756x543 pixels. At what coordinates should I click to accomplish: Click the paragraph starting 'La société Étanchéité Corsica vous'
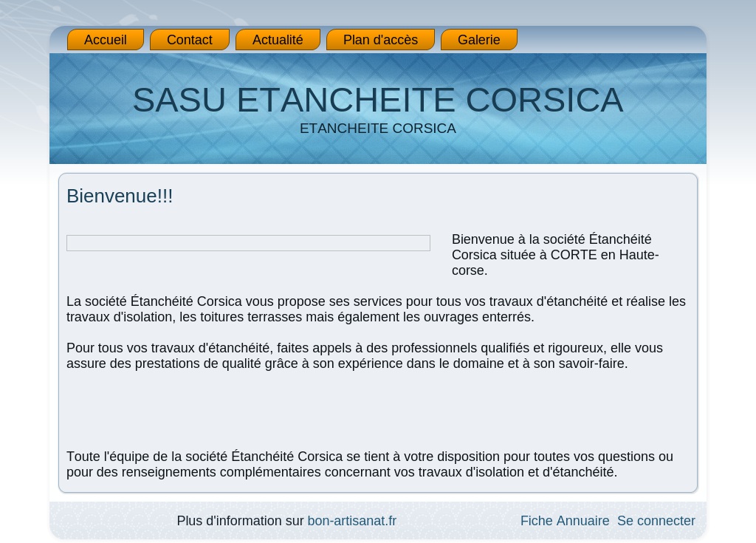(x=376, y=309)
